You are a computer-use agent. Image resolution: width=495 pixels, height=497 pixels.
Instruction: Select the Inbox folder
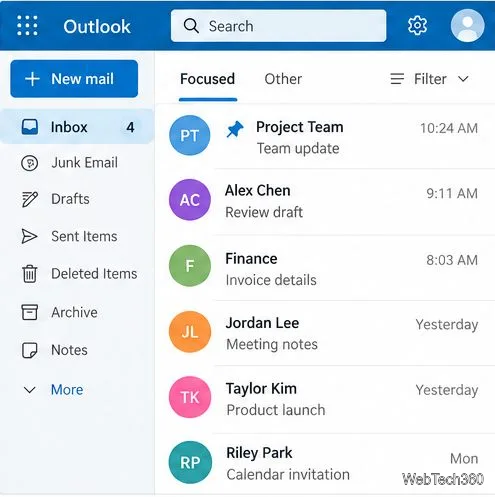pyautogui.click(x=77, y=127)
